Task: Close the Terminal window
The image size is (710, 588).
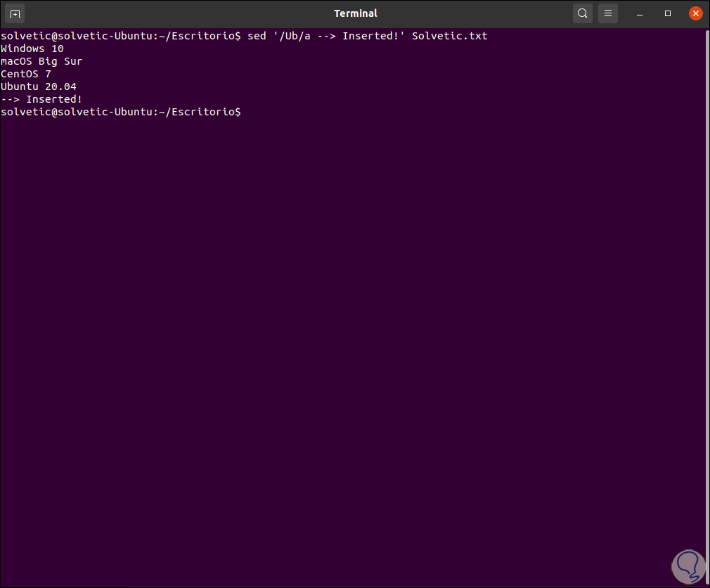Action: [x=696, y=13]
